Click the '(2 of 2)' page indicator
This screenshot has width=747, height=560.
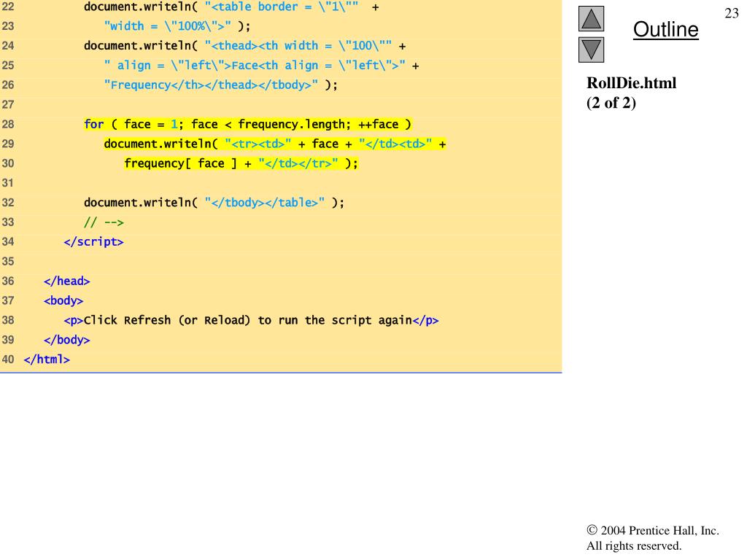611,103
